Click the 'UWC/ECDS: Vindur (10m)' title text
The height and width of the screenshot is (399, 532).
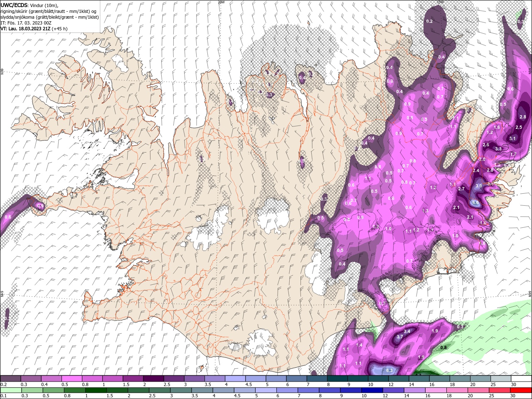(30, 5)
